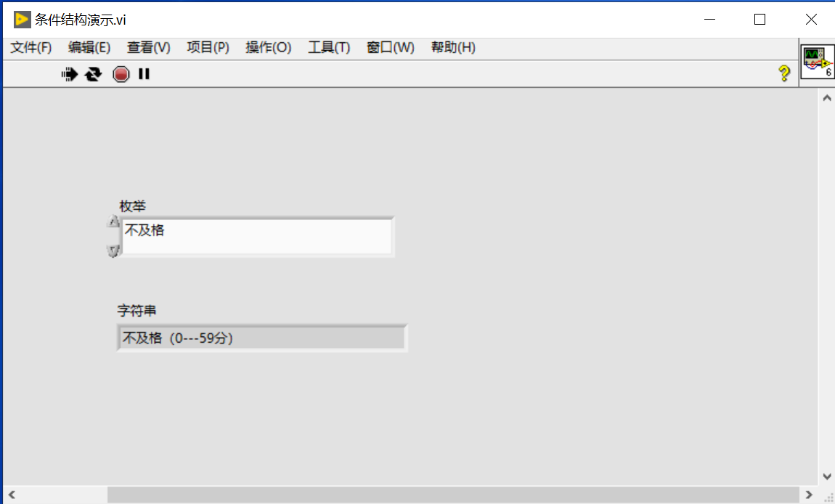Image resolution: width=835 pixels, height=504 pixels.
Task: Open the 工具(T) menu
Action: click(x=329, y=47)
